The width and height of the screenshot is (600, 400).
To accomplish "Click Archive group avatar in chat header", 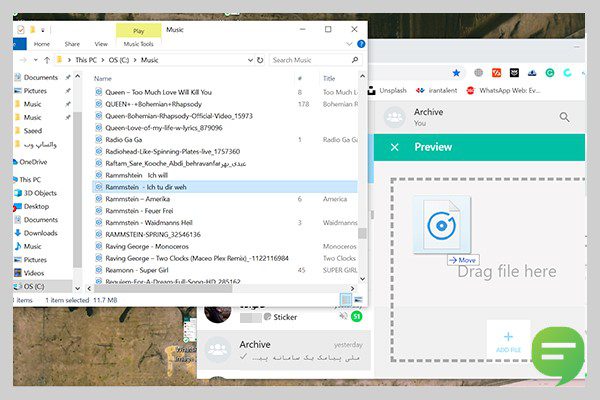I will (x=395, y=117).
